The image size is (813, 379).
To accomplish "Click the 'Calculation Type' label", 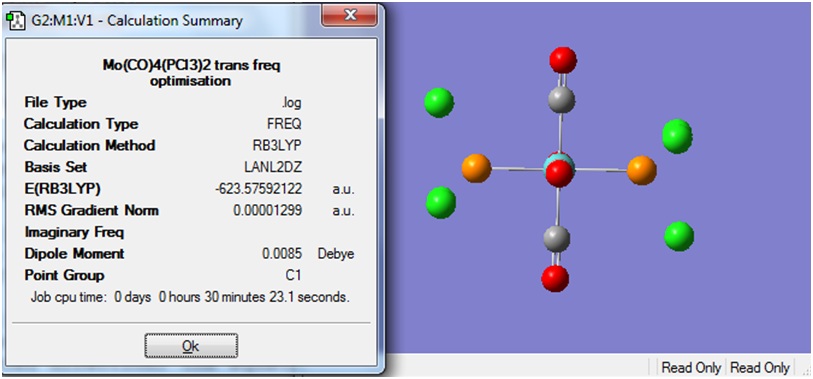I will tap(81, 124).
